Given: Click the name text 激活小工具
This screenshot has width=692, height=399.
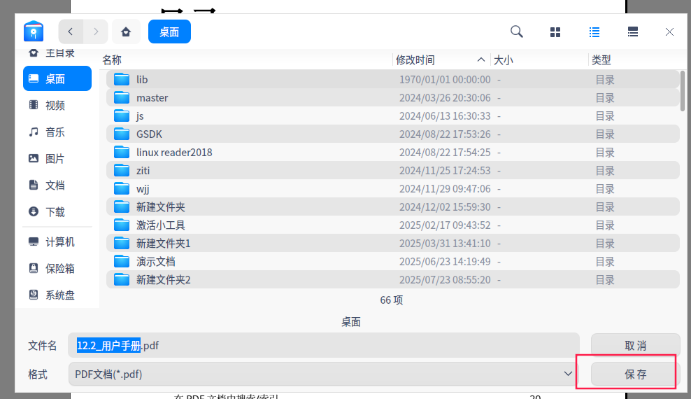Looking at the screenshot, I should pyautogui.click(x=161, y=225).
